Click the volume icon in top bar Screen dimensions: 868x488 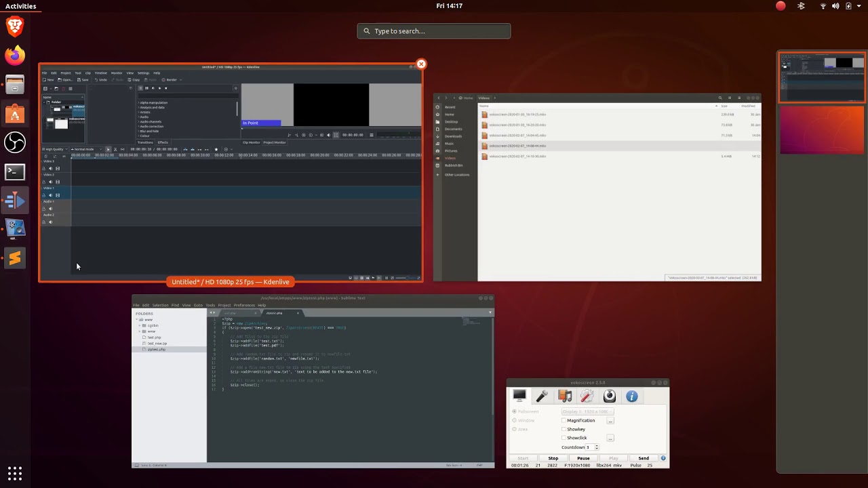pos(835,6)
